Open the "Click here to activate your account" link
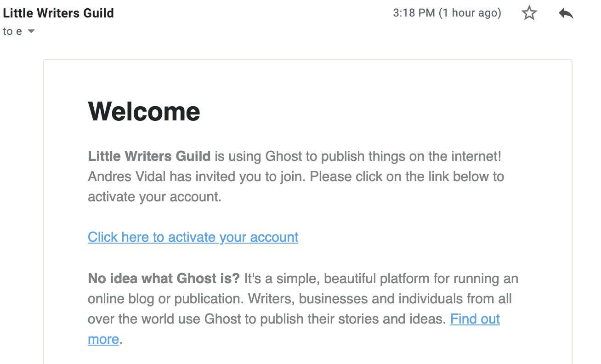The width and height of the screenshot is (601, 364). click(193, 237)
